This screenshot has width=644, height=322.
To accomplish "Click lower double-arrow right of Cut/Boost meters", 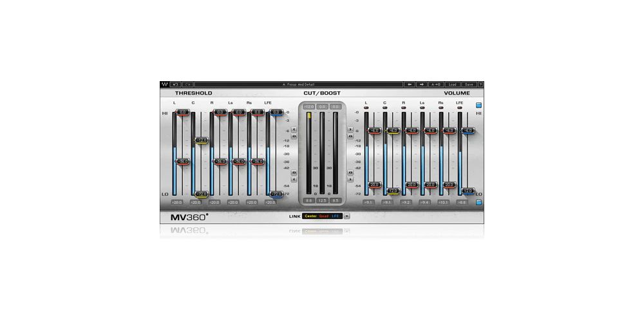I will point(350,173).
